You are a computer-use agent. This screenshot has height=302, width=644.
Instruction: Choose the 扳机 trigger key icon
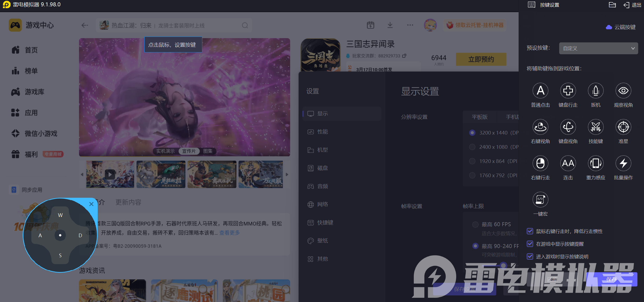tap(596, 91)
